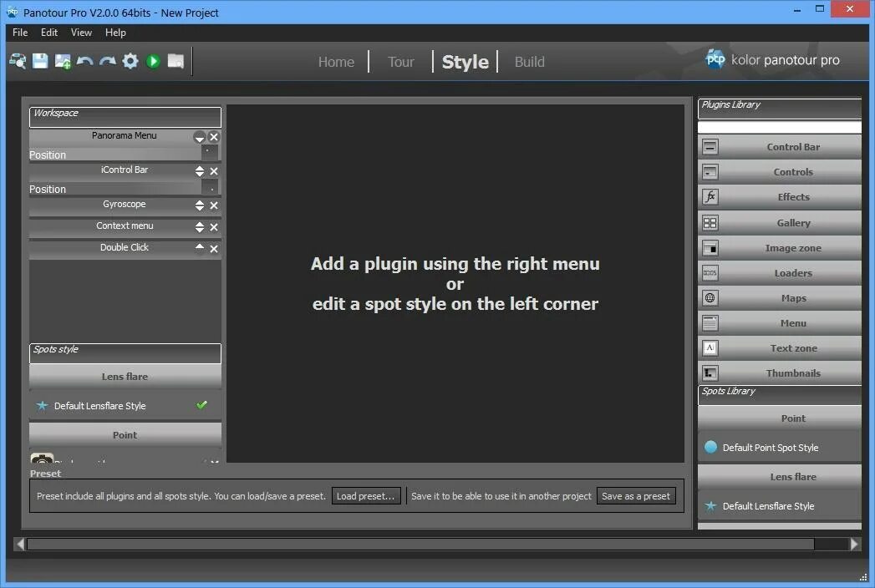Click the Control Bar plugin icon
This screenshot has width=875, height=588.
710,147
